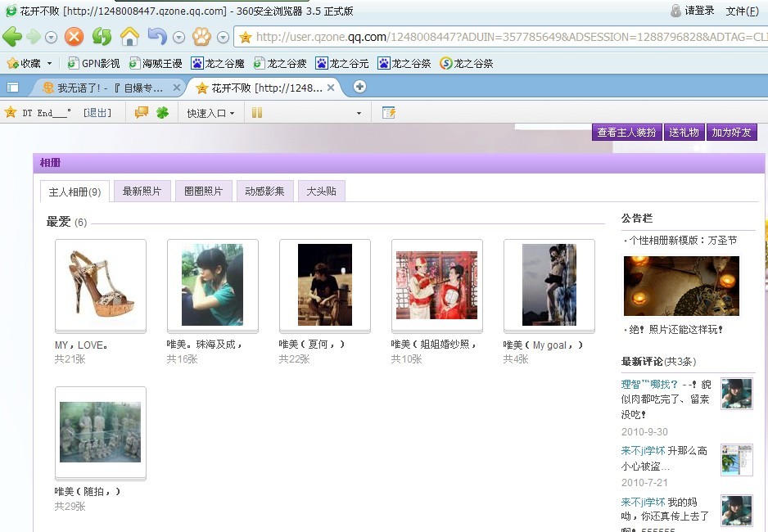Click the blue undo/restore closed page icon
The width and height of the screenshot is (768, 532).
(158, 37)
